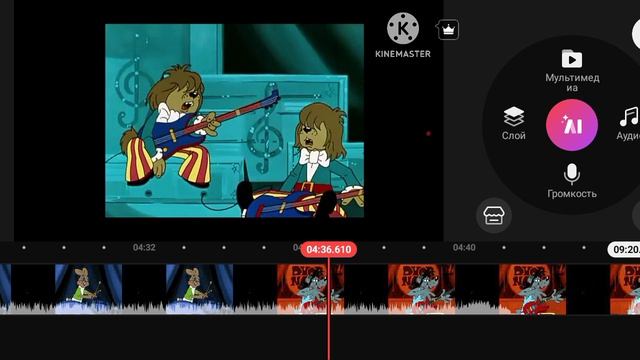
Task: Click the 04:40 ruler mark
Action: point(464,247)
